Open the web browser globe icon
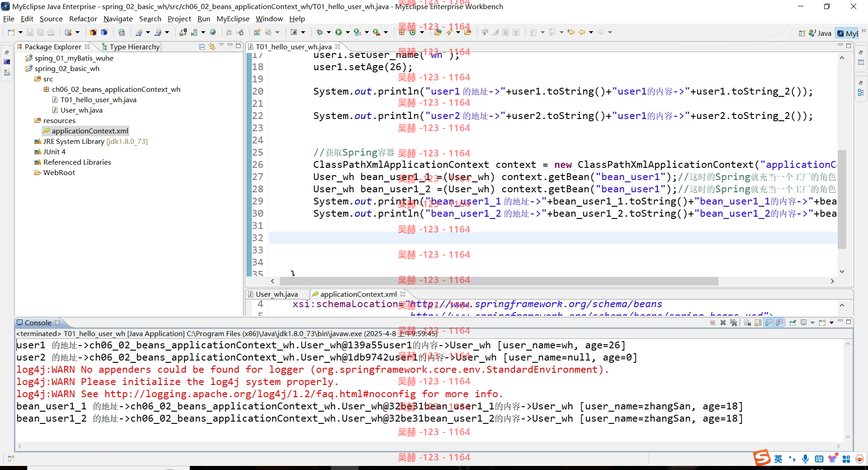 coord(213,32)
